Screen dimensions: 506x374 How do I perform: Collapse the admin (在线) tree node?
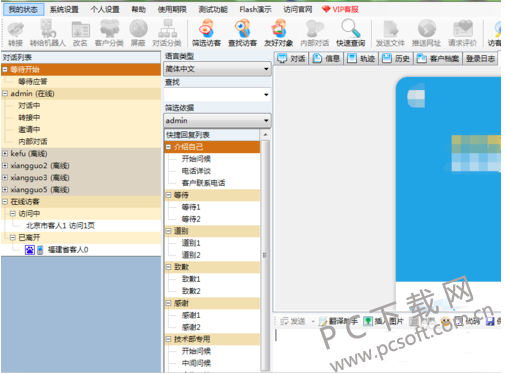[x=5, y=94]
